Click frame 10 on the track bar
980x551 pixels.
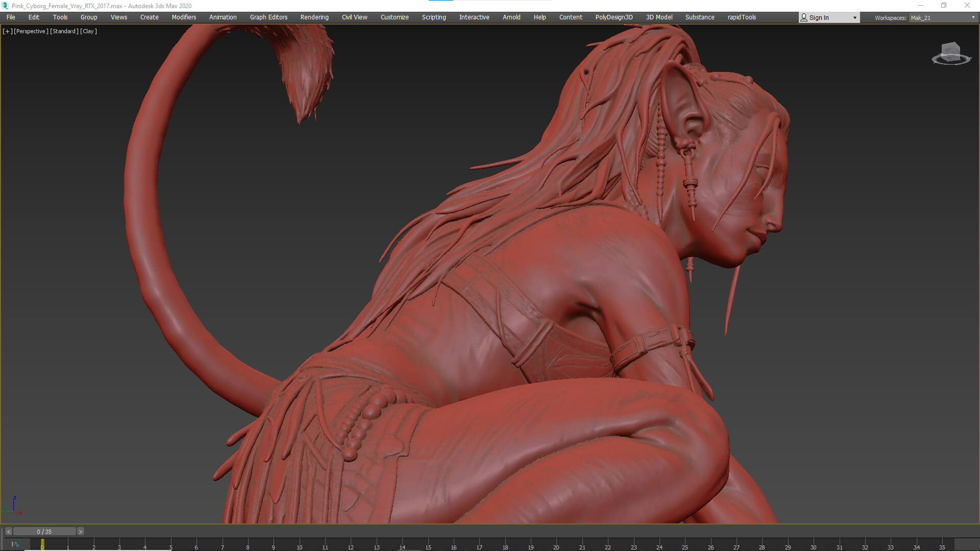(300, 545)
